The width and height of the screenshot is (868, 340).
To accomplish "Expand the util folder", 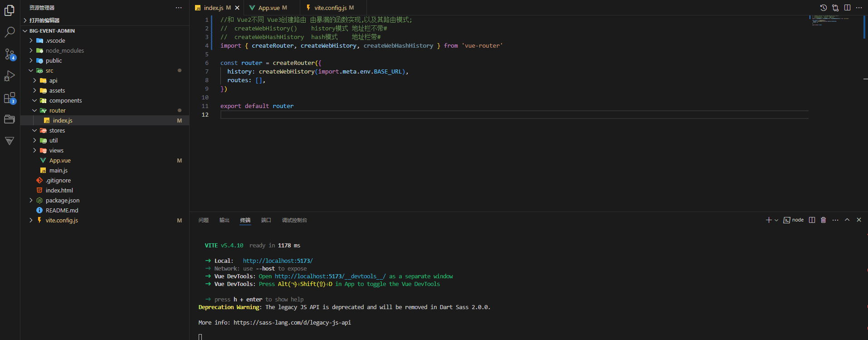I will [105, 141].
